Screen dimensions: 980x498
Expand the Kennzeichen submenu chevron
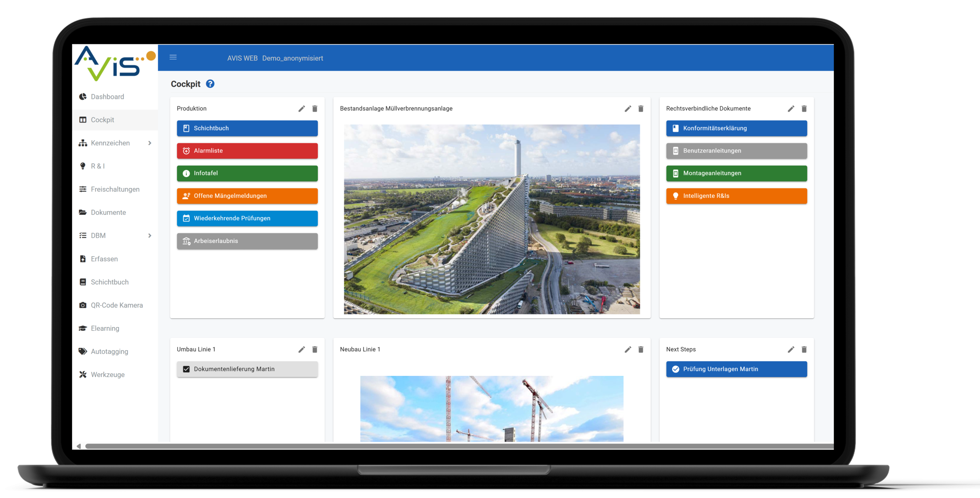[150, 143]
